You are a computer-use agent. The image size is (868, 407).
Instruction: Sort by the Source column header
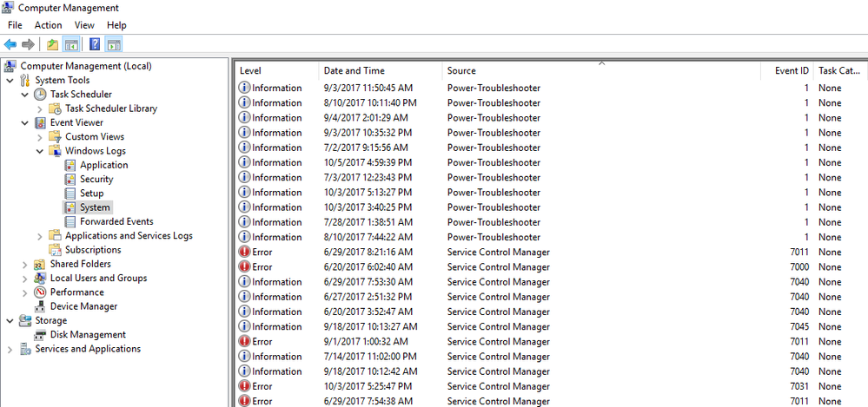tap(602, 71)
